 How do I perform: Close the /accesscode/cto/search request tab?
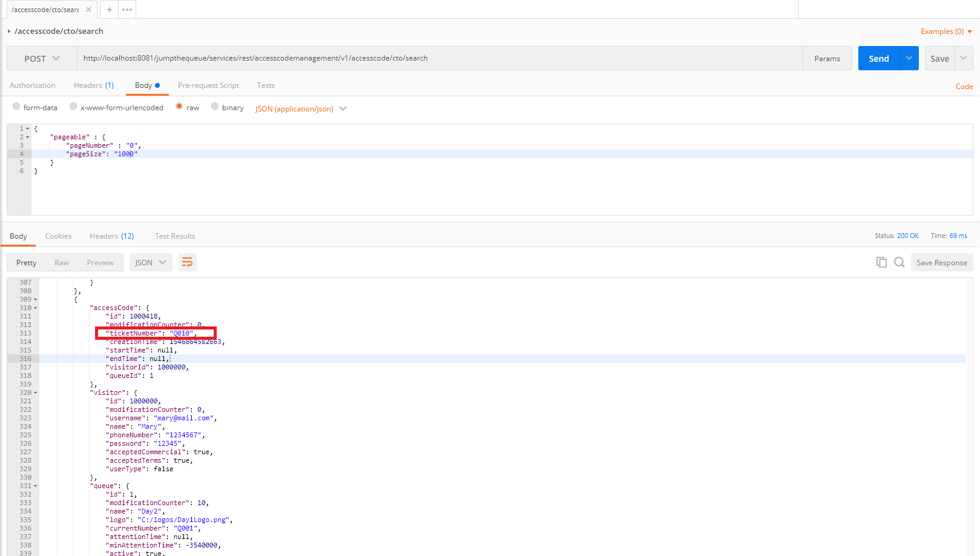88,9
